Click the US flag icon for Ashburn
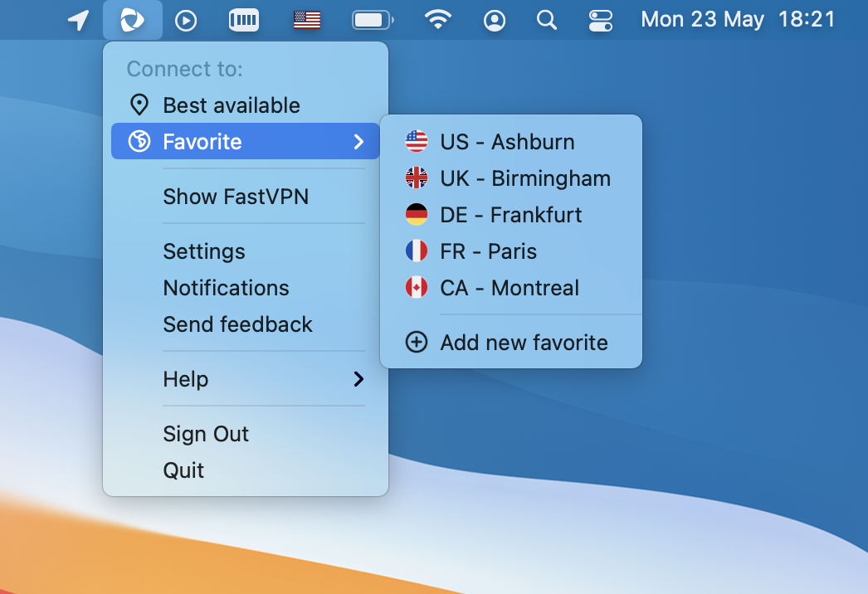Image resolution: width=868 pixels, height=594 pixels. [417, 142]
